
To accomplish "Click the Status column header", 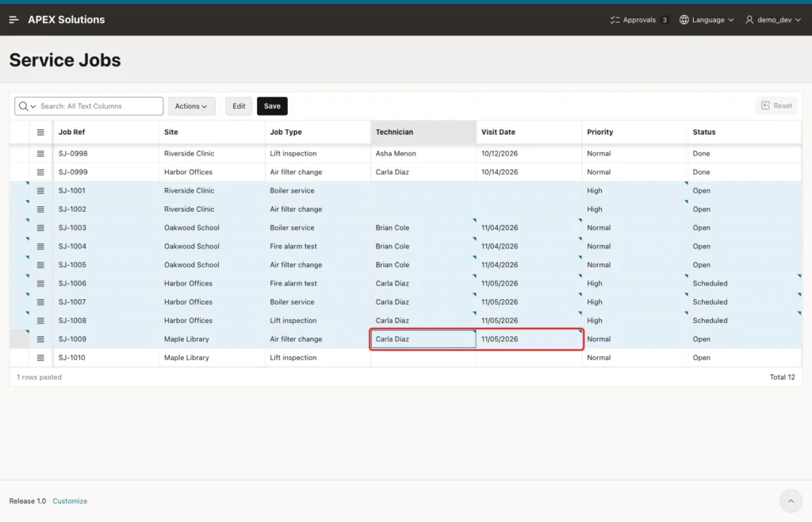I will click(745, 132).
